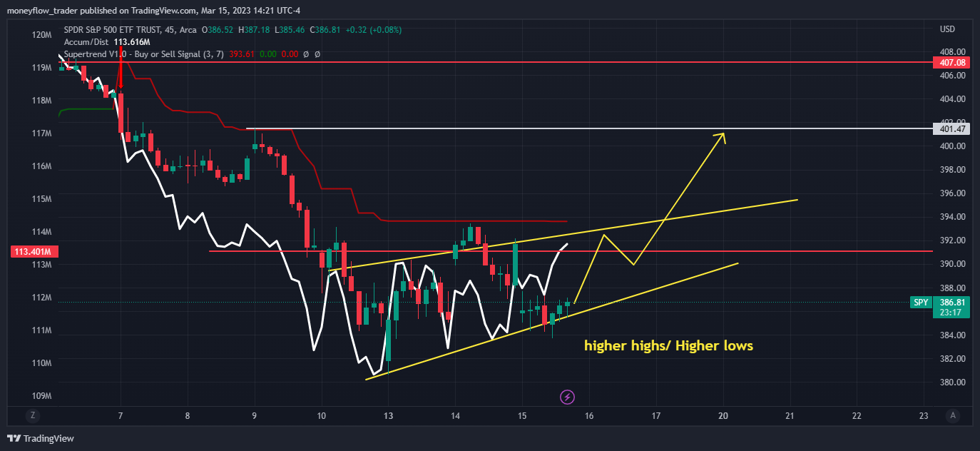
Task: Click the 117M left axis label
Action: 42,133
